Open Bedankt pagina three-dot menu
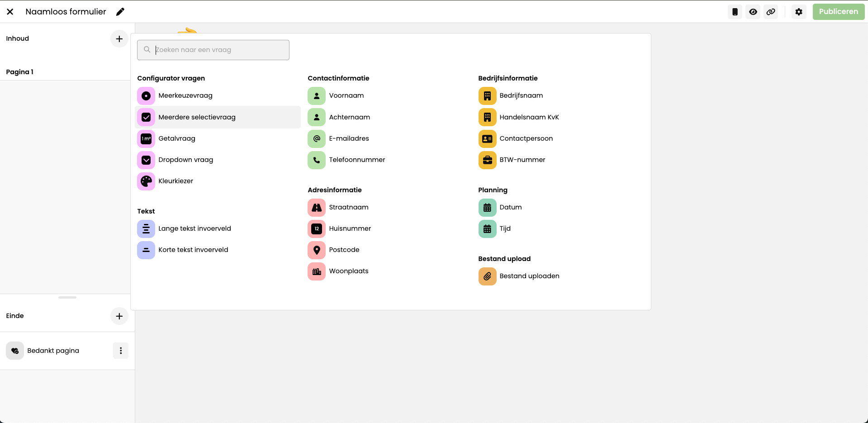 coord(120,351)
